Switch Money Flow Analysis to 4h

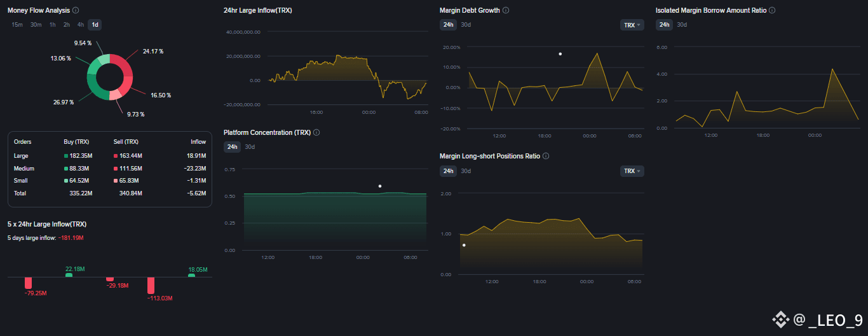(x=81, y=25)
